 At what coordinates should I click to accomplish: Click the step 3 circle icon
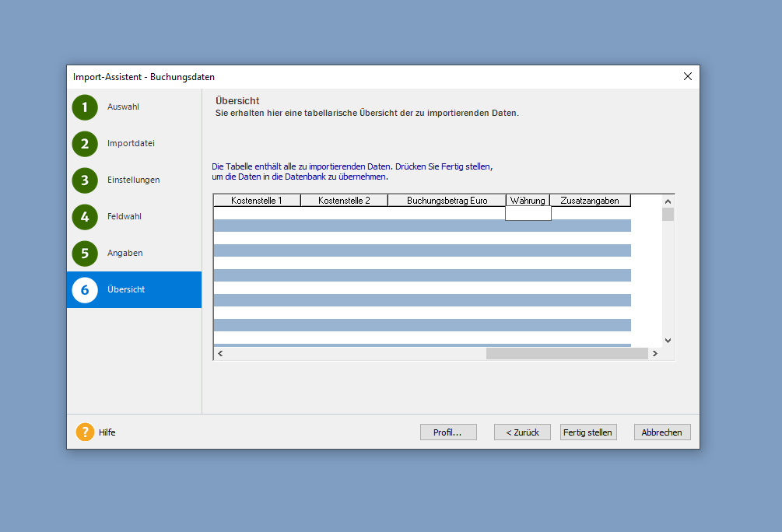(85, 180)
